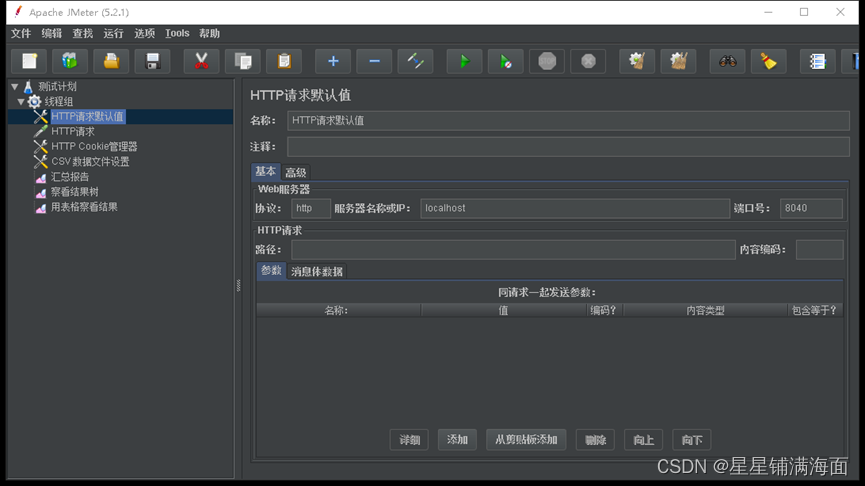Collapse the 线程组 tree node arrow

tap(21, 102)
